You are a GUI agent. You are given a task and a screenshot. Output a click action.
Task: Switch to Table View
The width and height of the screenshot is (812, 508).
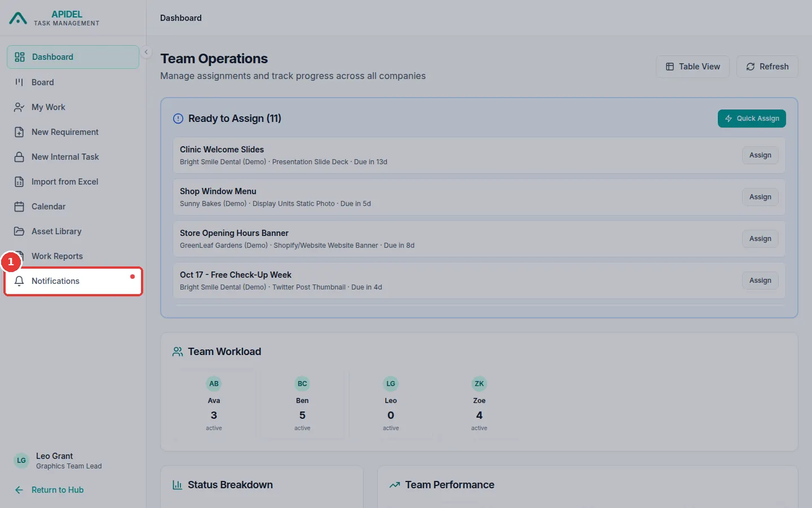pos(692,67)
